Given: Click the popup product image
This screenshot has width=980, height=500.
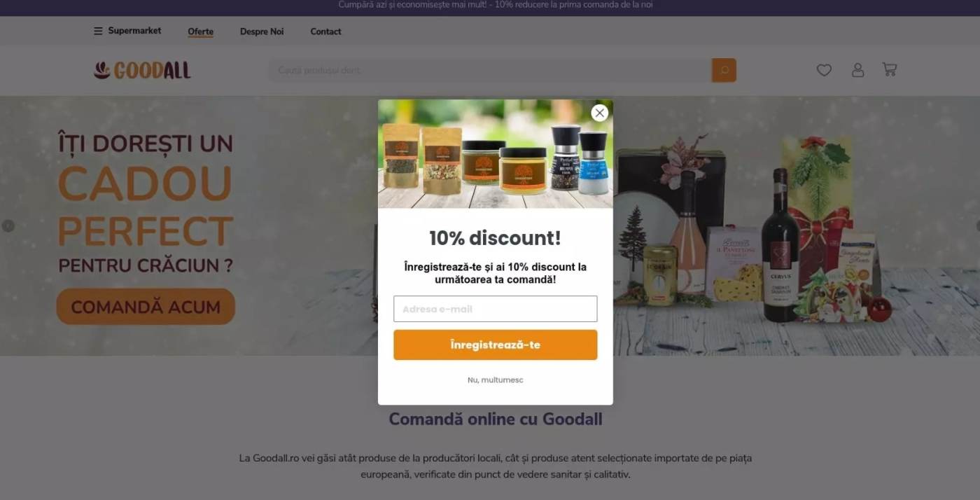Looking at the screenshot, I should point(495,154).
